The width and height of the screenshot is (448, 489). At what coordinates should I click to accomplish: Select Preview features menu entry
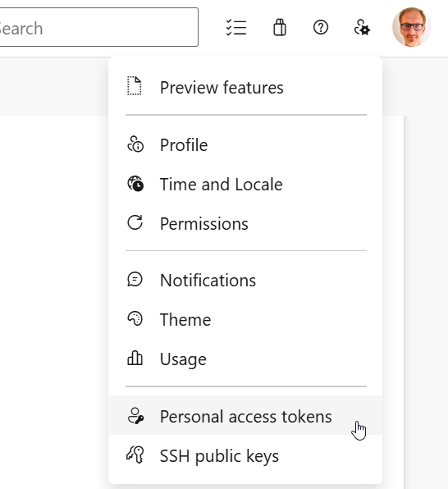(x=245, y=87)
